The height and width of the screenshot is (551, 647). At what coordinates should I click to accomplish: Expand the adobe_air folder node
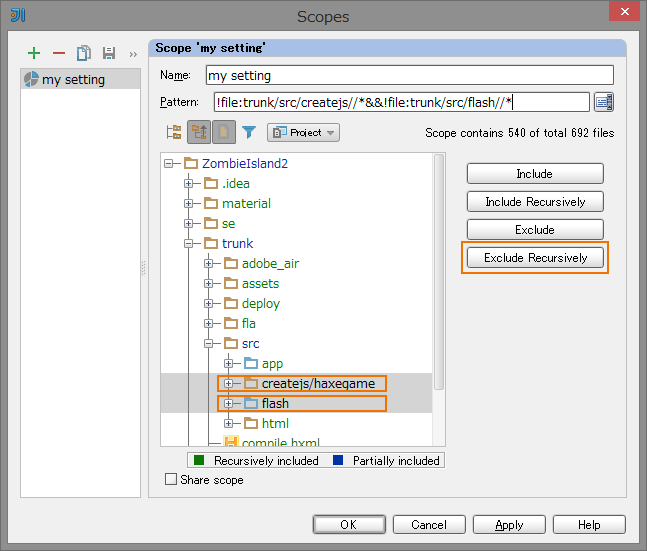(x=208, y=264)
